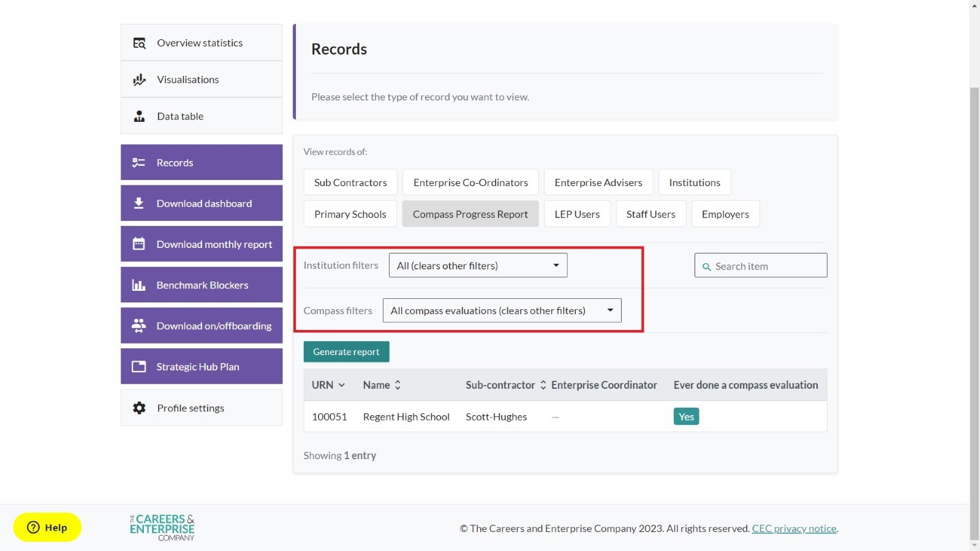Screen dimensions: 980x551
Task: Sort table by Sub-contractor column
Action: coord(506,385)
